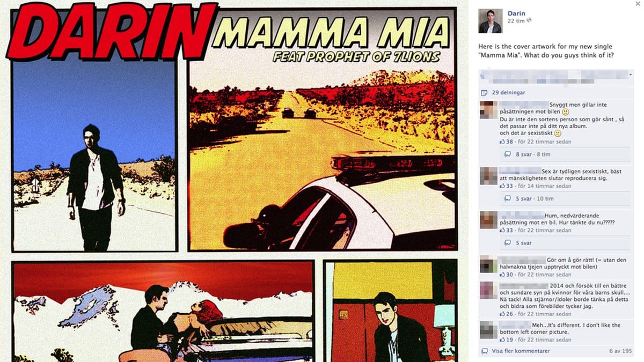Open the avatar of the 'Gör om å gör rätt' commenter
This screenshot has height=362, width=644.
click(488, 265)
